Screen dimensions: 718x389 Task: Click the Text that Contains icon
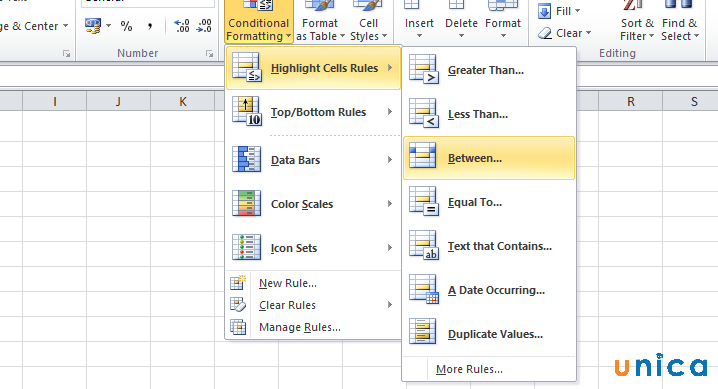pos(424,245)
